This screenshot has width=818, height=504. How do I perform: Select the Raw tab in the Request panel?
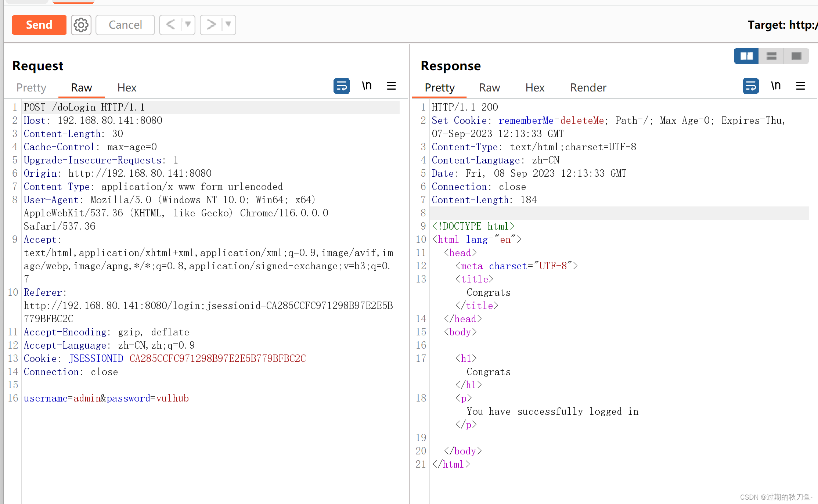[82, 87]
